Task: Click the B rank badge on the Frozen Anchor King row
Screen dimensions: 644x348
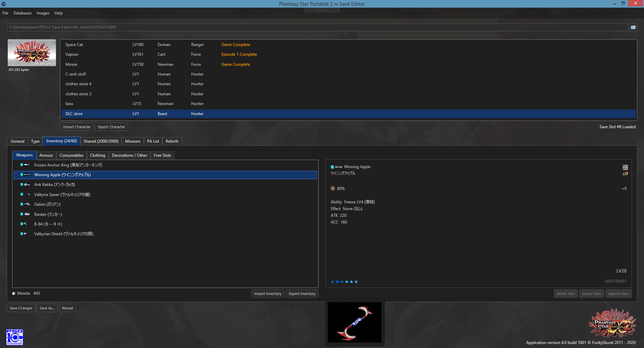Action: click(x=22, y=165)
